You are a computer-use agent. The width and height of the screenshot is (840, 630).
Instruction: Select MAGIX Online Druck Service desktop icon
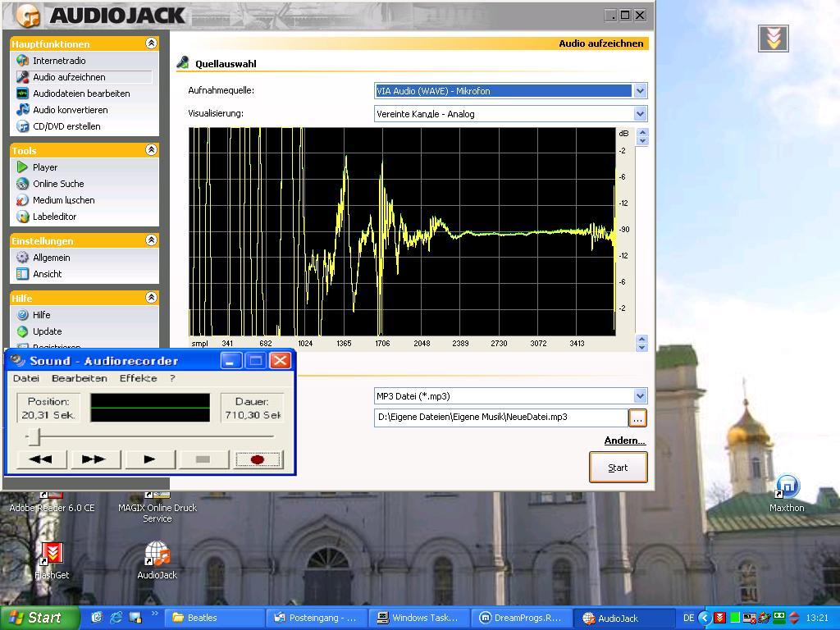157,507
